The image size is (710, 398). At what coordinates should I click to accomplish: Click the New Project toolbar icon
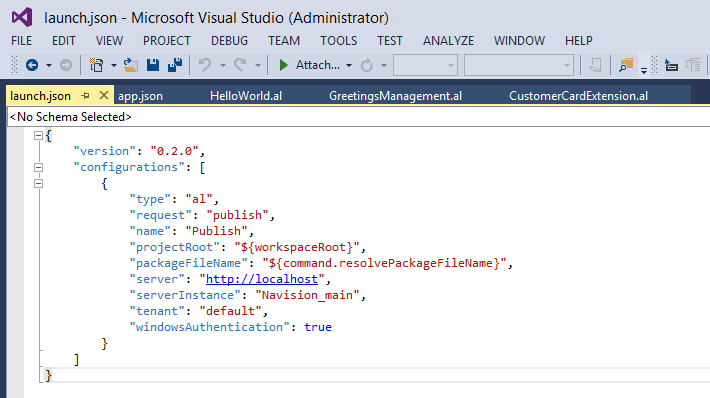click(96, 65)
